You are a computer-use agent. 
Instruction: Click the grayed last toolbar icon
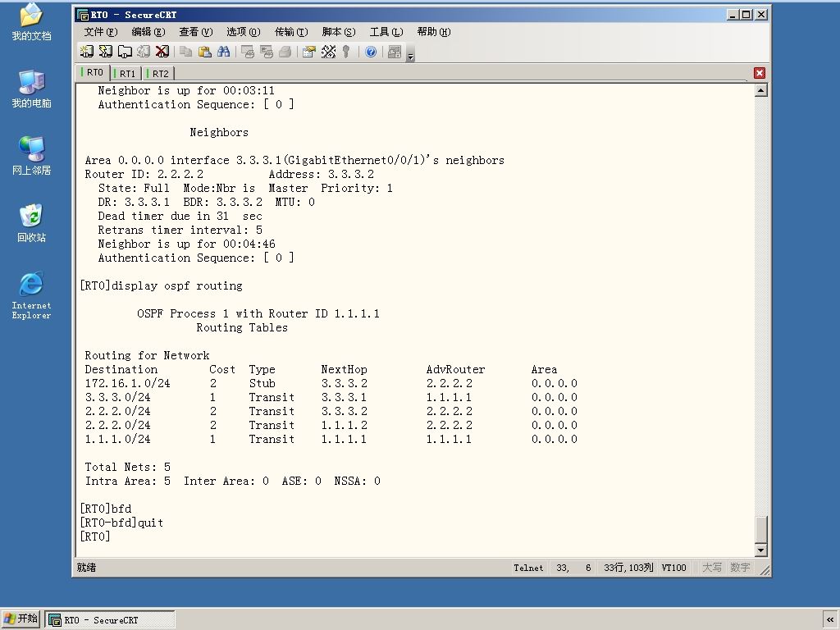point(395,52)
